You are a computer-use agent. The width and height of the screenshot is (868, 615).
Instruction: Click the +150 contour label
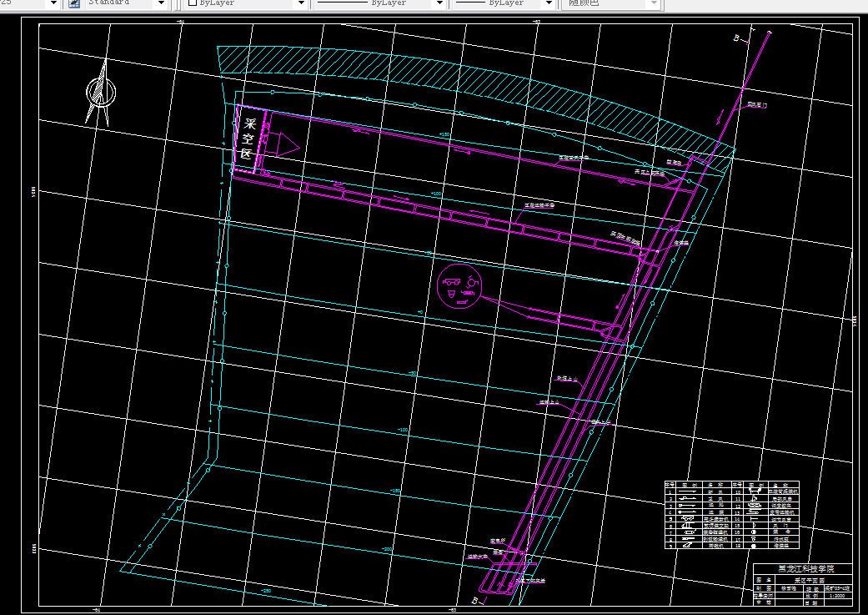pyautogui.click(x=444, y=134)
